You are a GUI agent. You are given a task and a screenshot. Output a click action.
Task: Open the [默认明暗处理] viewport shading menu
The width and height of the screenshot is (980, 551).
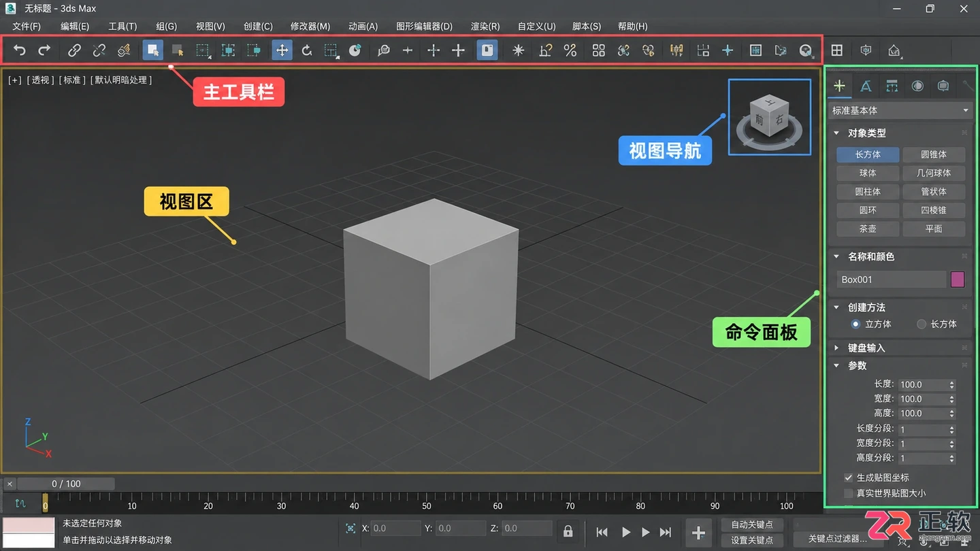tap(121, 80)
